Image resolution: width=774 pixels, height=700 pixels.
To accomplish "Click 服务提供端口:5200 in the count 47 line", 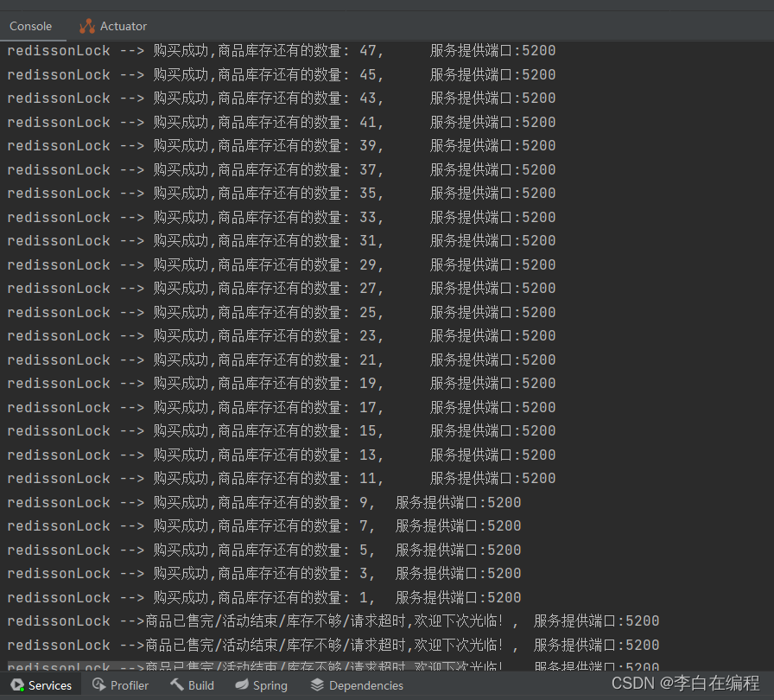I will point(492,51).
